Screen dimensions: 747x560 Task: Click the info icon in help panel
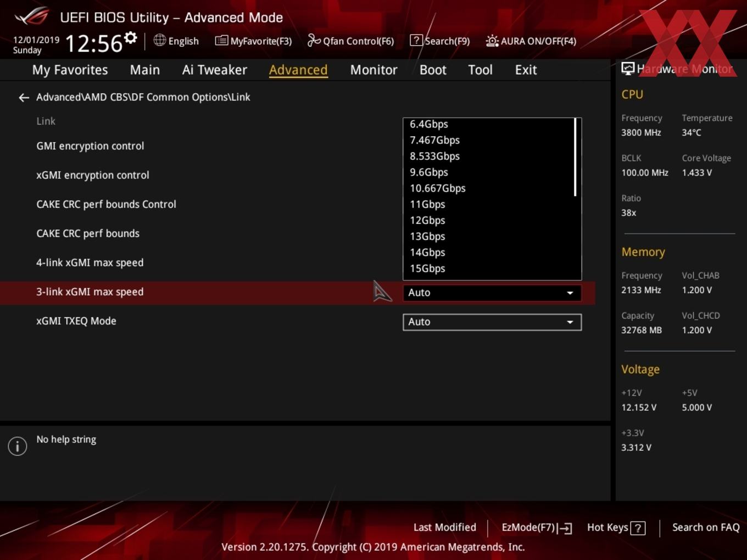point(18,446)
